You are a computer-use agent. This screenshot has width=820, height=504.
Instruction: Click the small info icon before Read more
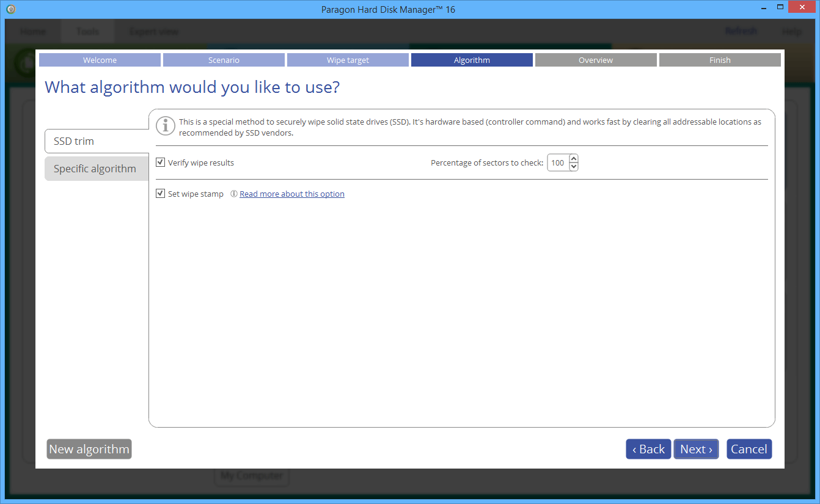click(x=233, y=194)
